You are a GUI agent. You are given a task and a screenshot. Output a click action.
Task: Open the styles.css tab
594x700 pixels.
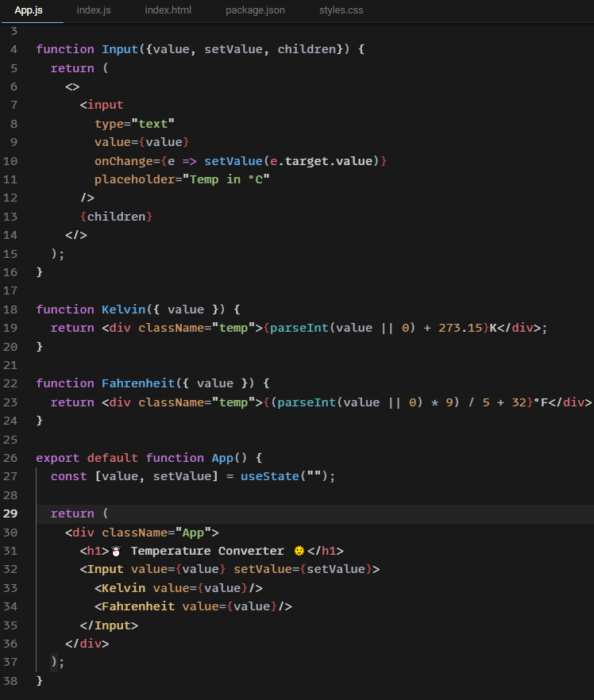pyautogui.click(x=341, y=10)
